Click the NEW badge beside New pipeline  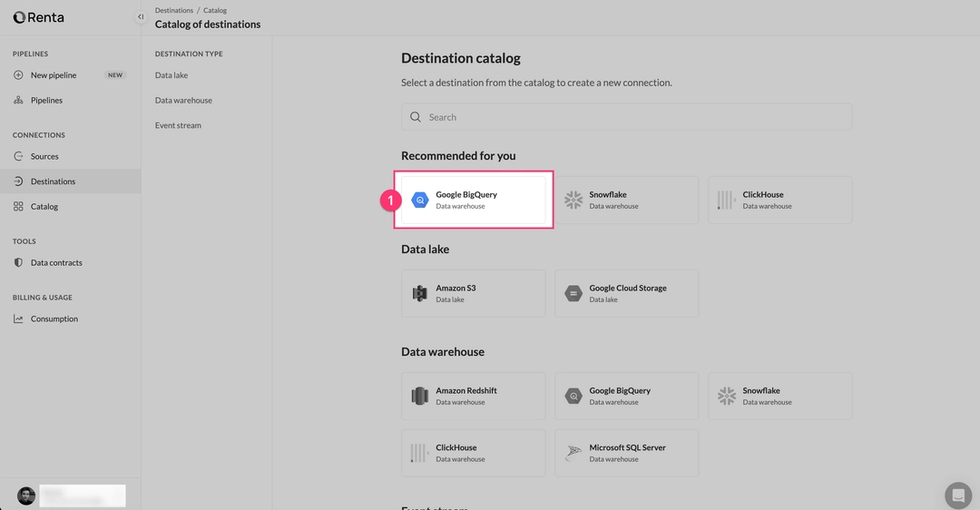[x=115, y=75]
